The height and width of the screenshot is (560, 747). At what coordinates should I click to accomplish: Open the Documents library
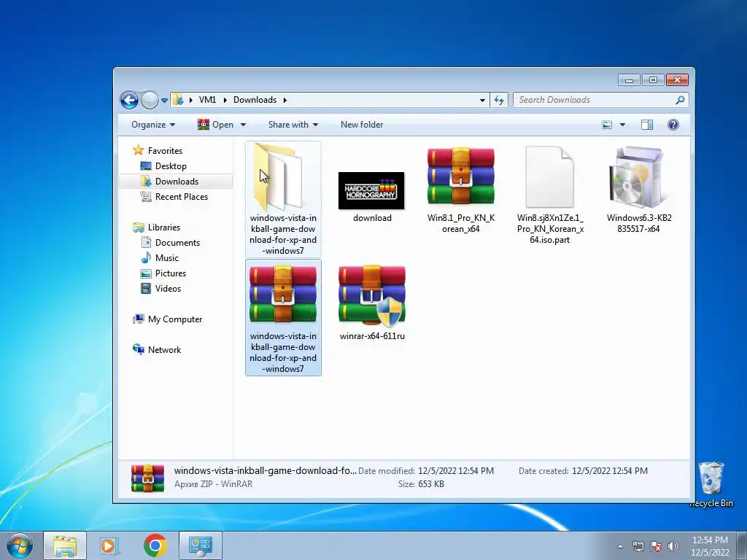click(x=177, y=242)
